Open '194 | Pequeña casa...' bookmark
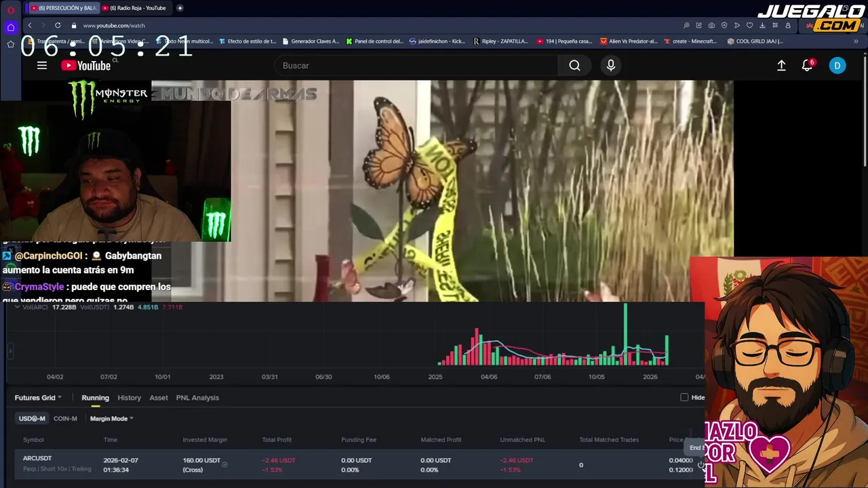Image resolution: width=868 pixels, height=488 pixels. [564, 41]
